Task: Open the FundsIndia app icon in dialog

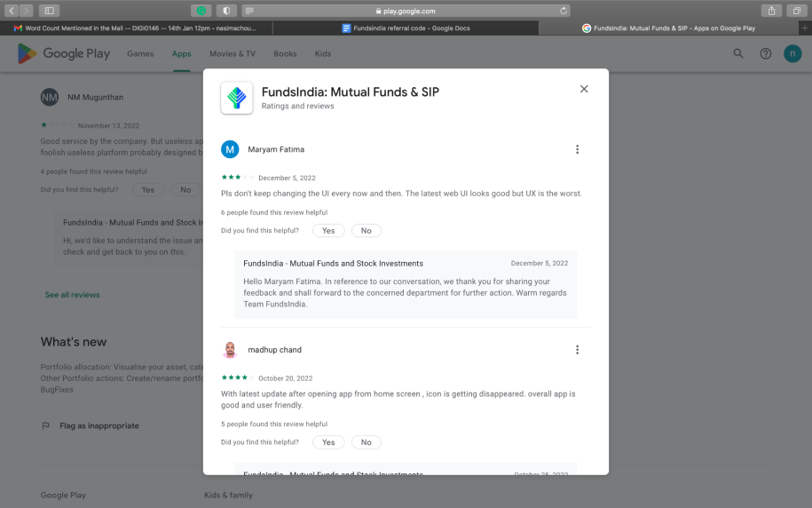Action: pyautogui.click(x=237, y=98)
